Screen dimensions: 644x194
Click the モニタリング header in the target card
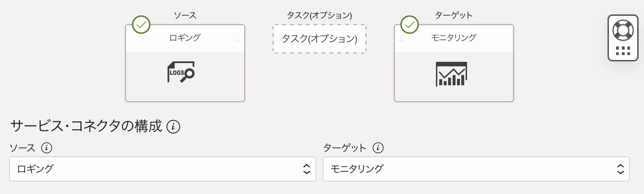point(454,38)
